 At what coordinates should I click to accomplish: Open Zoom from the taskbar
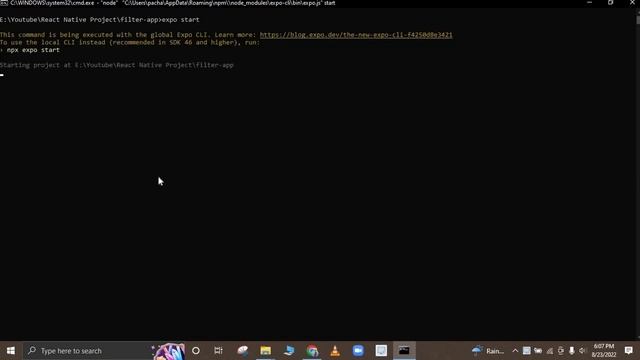(358, 351)
